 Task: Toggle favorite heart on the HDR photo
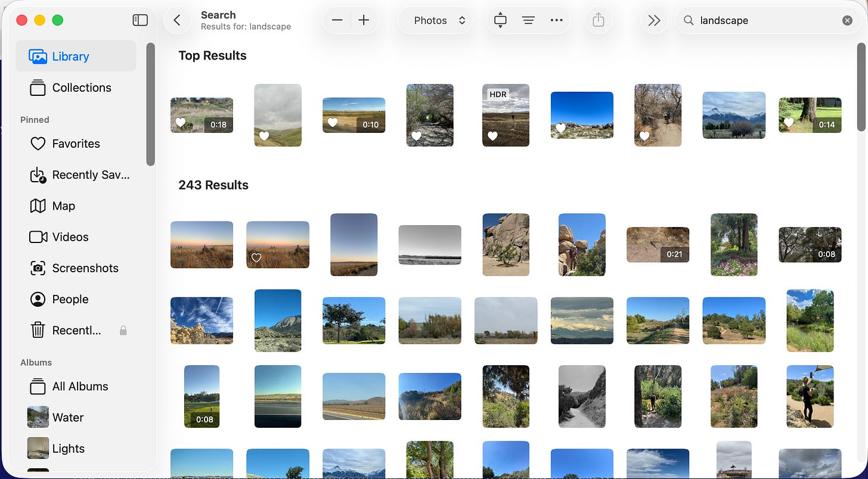(x=492, y=136)
